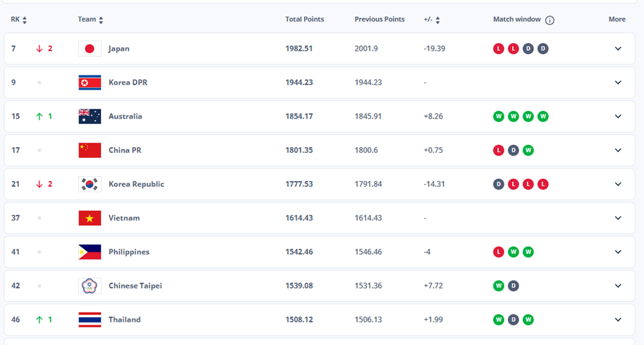Sort by +/- points change arrows

(x=438, y=20)
